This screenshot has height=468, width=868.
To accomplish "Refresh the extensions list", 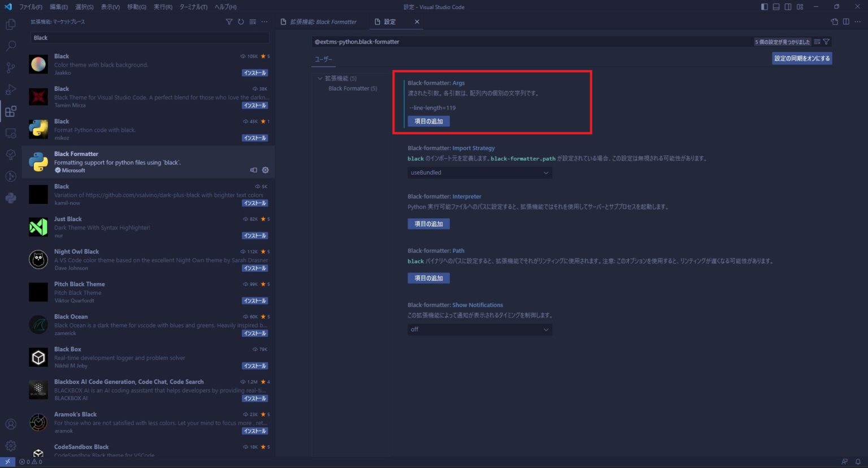I will click(240, 21).
